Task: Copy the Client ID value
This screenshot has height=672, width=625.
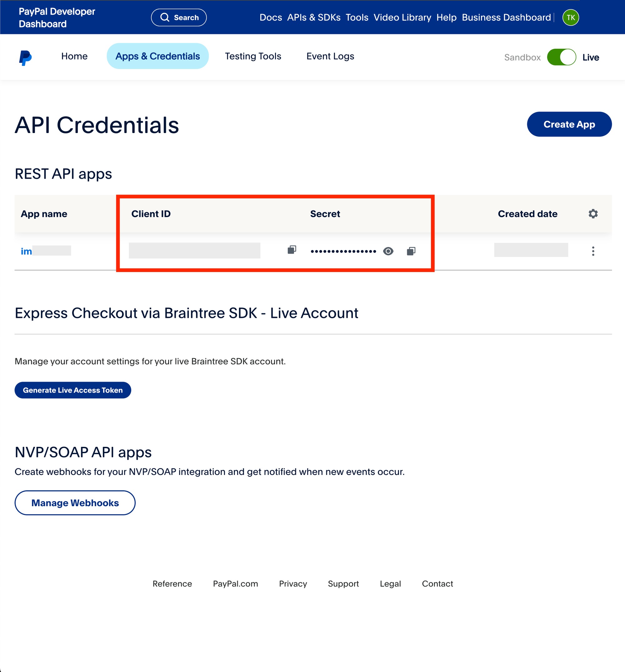Action: pos(292,250)
